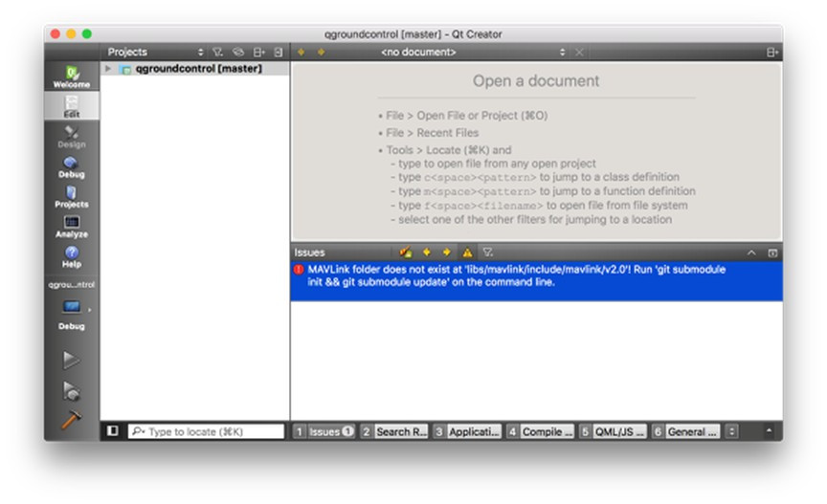Toggle the left sidebar visibility

click(113, 430)
